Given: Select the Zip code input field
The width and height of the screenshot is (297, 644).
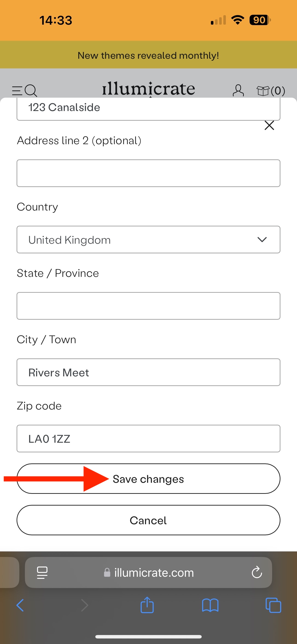Looking at the screenshot, I should click(x=148, y=439).
